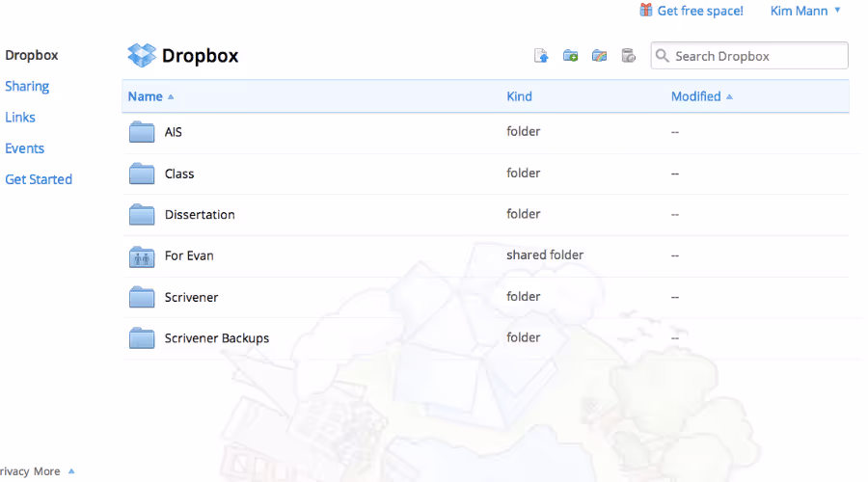Click the shared folder kind cell
868x482 pixels.
(x=545, y=255)
